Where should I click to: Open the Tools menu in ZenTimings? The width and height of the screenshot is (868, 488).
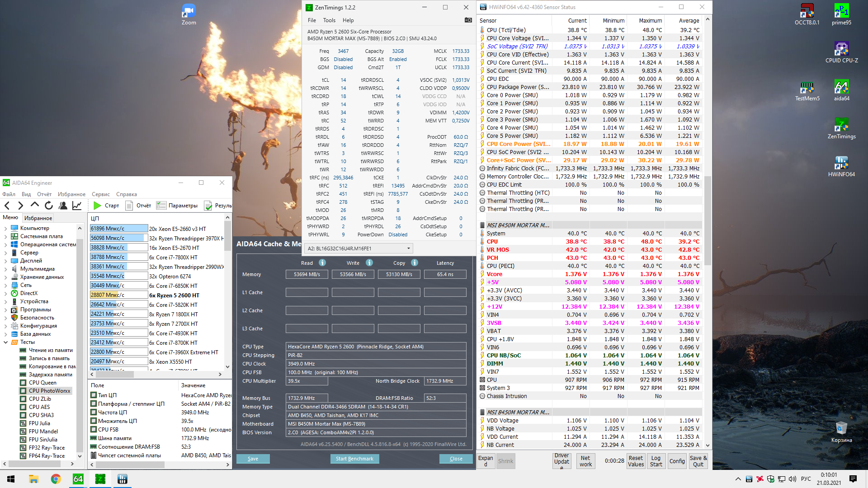coord(329,20)
